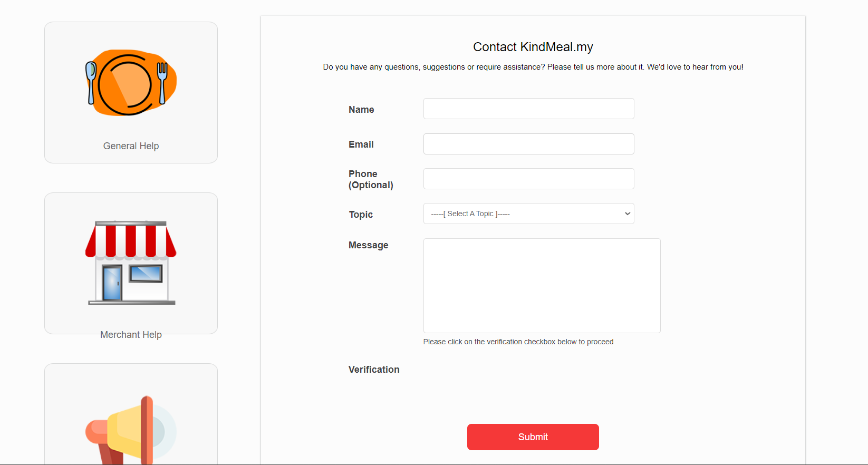This screenshot has width=868, height=465.
Task: Expand the Select A Topic dropdown
Action: [x=528, y=214]
